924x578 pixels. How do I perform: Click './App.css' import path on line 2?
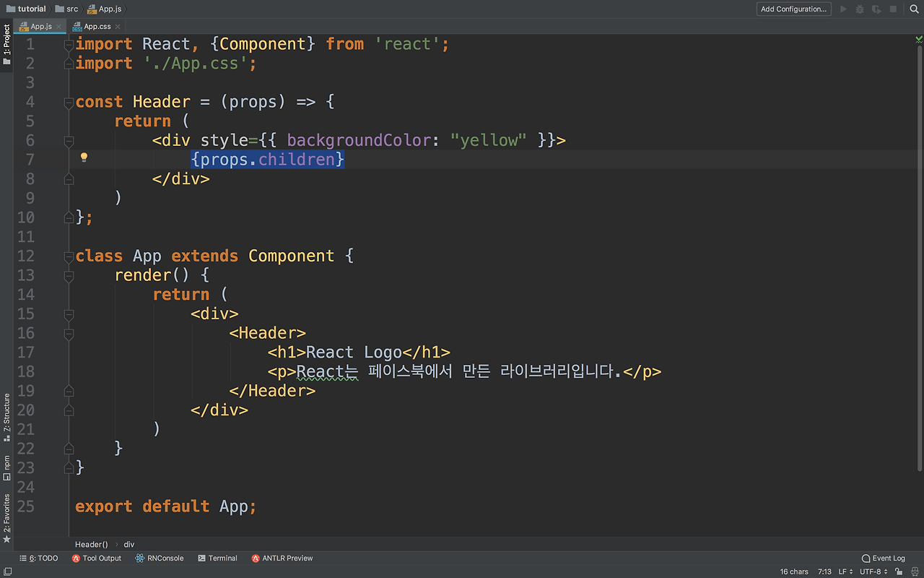click(195, 64)
